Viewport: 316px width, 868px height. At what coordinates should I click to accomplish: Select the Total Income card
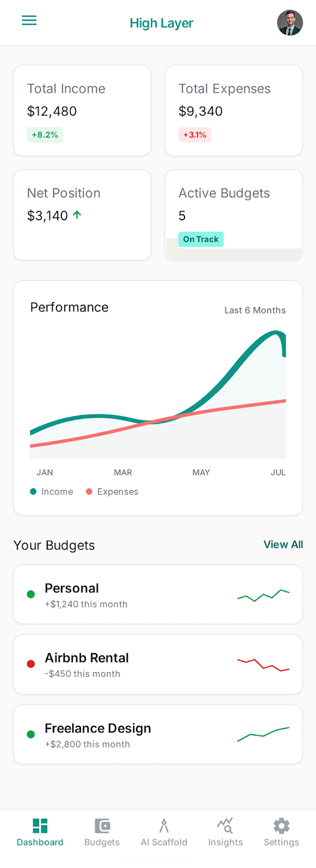pyautogui.click(x=82, y=111)
